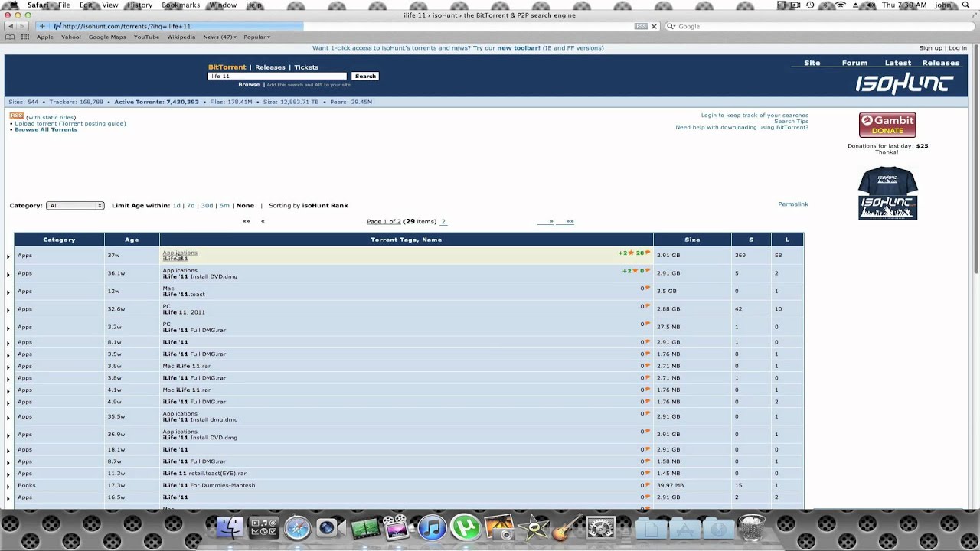Limit age to 7d
This screenshot has height=551, width=980.
pyautogui.click(x=191, y=205)
